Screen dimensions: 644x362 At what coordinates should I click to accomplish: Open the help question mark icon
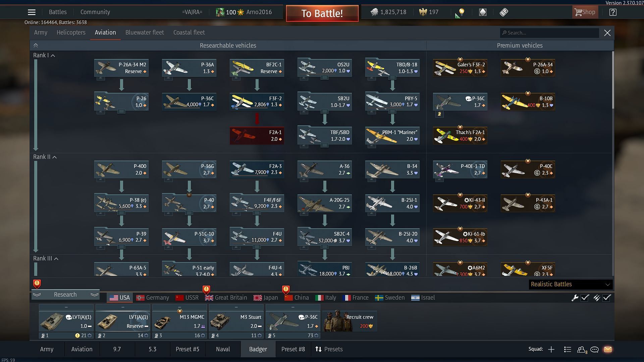click(x=613, y=12)
